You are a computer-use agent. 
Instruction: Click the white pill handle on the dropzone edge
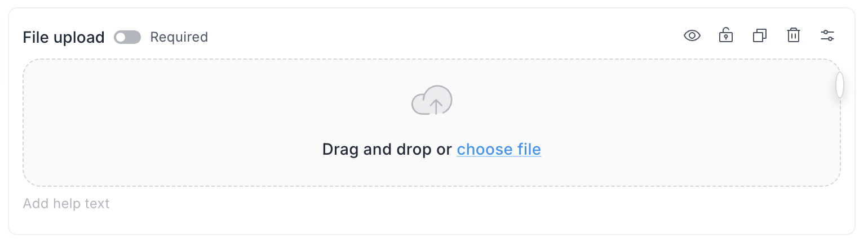(x=839, y=85)
